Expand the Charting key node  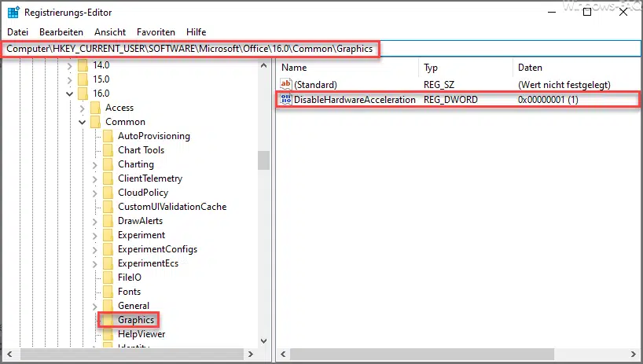pos(95,164)
